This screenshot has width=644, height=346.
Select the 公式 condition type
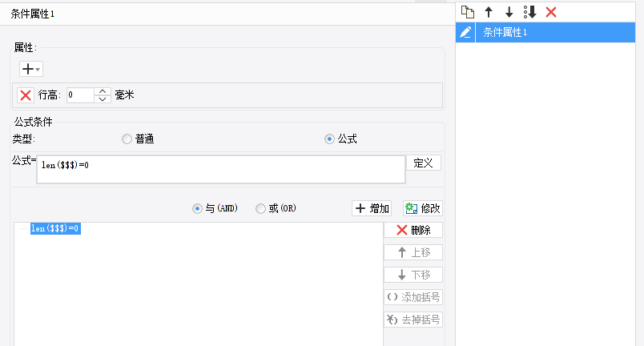(x=340, y=139)
